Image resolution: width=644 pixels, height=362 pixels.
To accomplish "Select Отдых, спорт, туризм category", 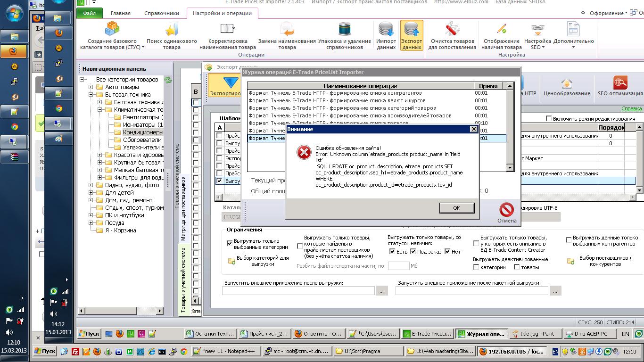I will coord(134,208).
